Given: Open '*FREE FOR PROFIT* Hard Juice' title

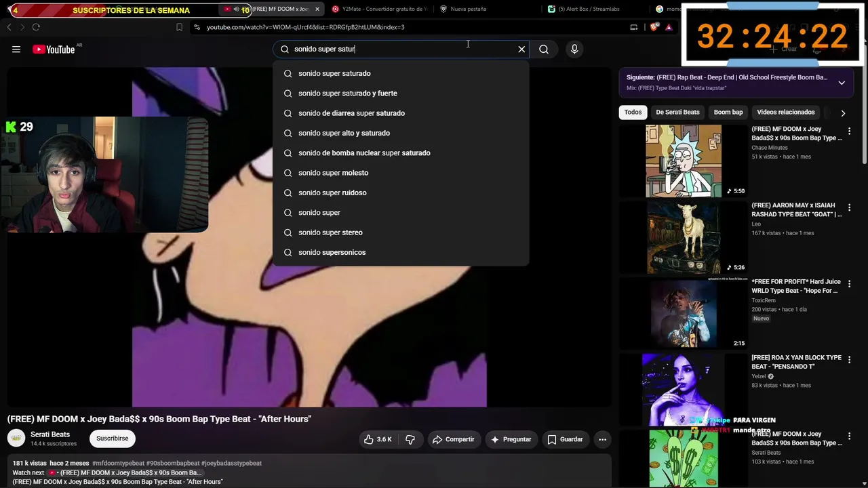Looking at the screenshot, I should 796,286.
